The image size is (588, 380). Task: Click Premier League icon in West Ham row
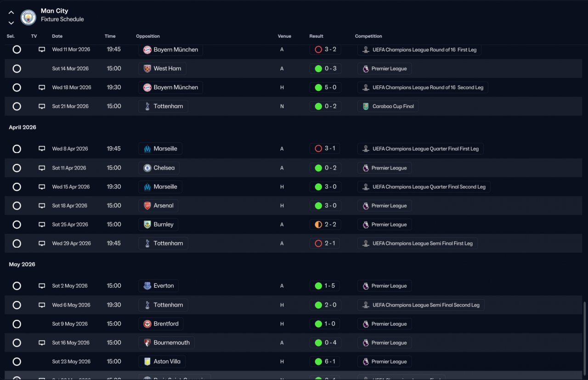point(366,68)
